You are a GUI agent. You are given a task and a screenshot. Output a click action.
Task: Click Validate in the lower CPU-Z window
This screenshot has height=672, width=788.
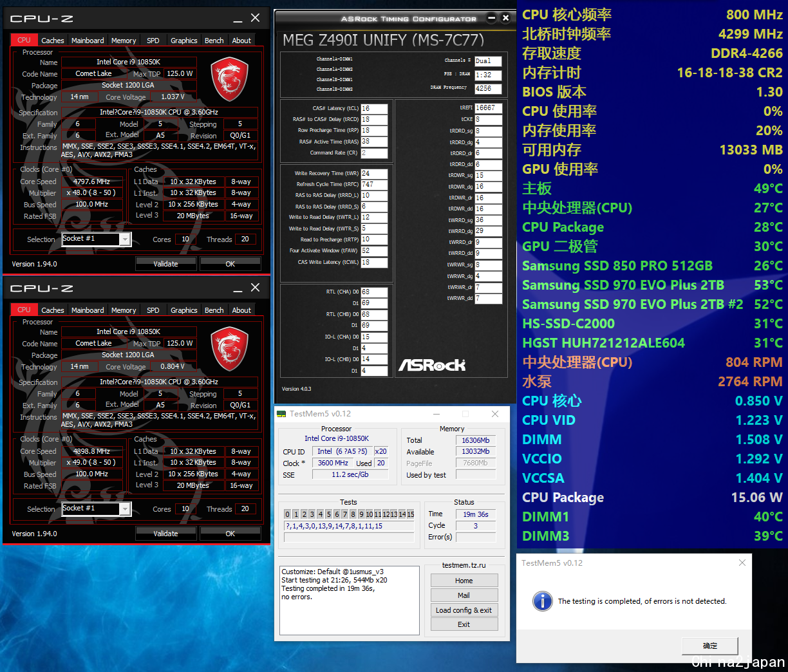[165, 534]
